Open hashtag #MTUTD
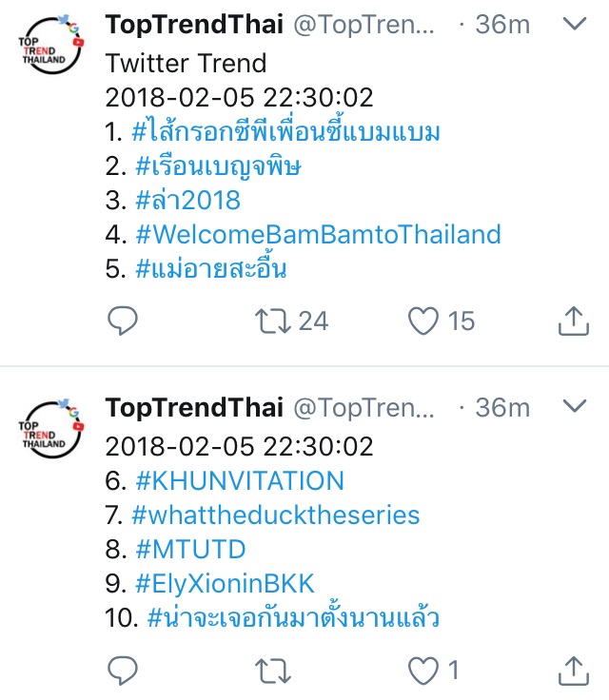Screen dimensions: 609x700 click(x=190, y=549)
